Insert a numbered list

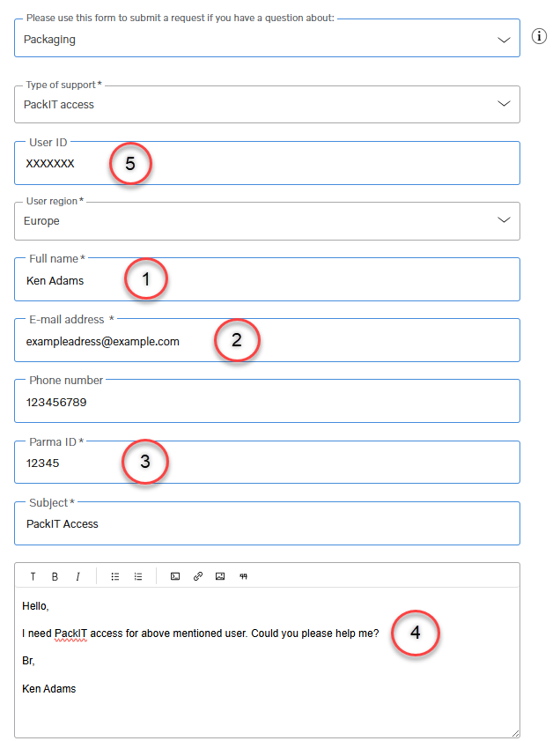pyautogui.click(x=138, y=576)
